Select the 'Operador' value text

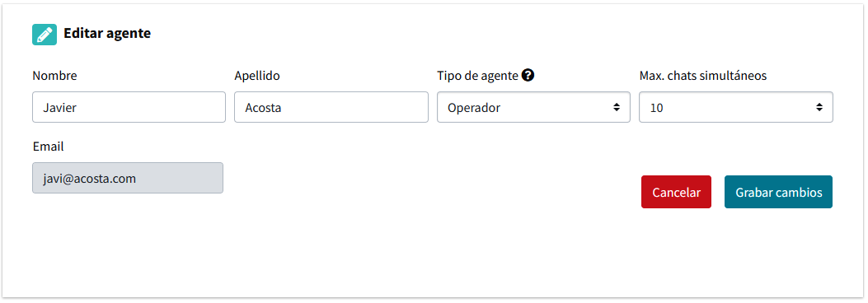pos(474,108)
